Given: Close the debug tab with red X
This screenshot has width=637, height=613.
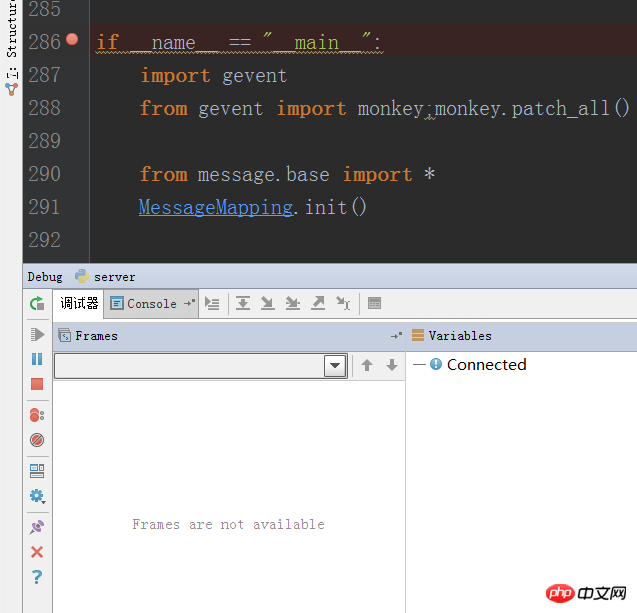Looking at the screenshot, I should (x=37, y=552).
